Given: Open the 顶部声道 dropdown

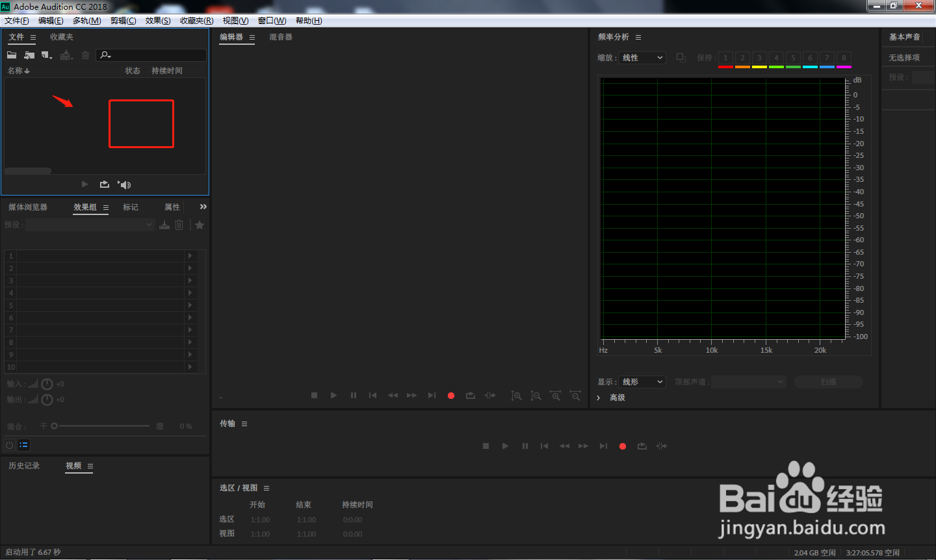Looking at the screenshot, I should coord(749,382).
